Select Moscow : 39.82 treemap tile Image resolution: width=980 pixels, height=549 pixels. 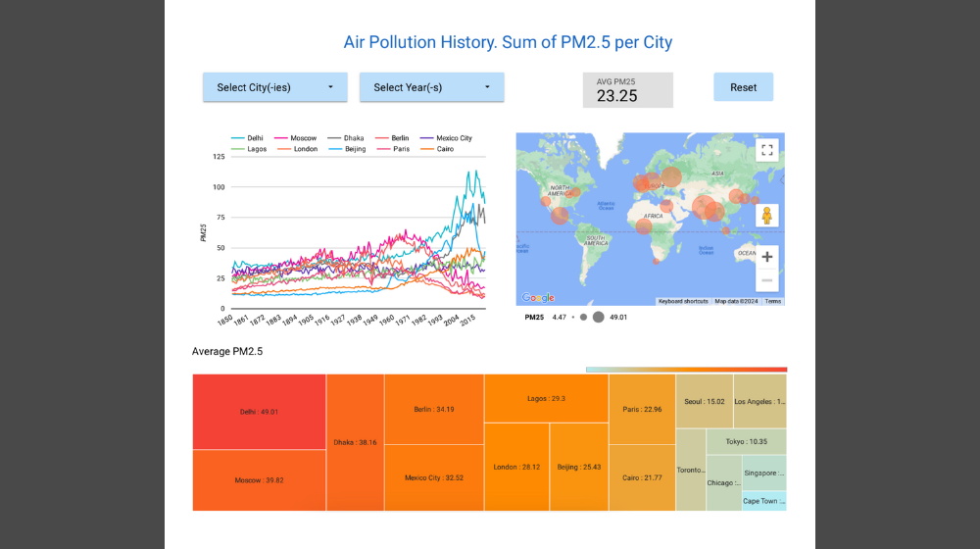(x=259, y=480)
